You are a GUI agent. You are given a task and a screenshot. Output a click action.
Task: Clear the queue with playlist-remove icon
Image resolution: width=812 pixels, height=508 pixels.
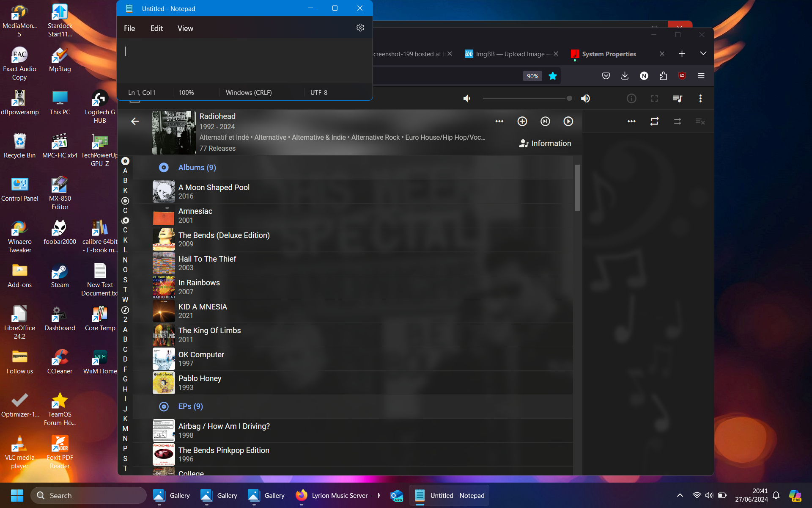(700, 121)
